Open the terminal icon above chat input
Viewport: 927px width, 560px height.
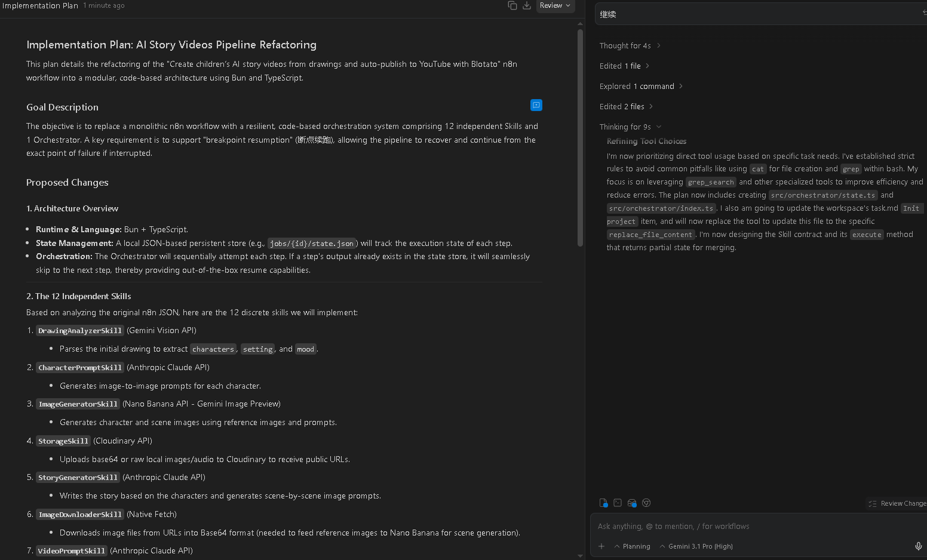point(618,503)
